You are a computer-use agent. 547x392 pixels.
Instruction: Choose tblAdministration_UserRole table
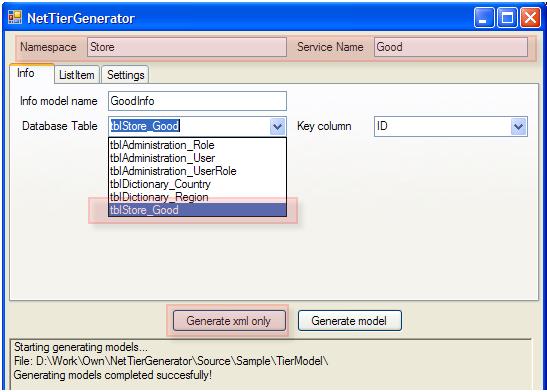(x=197, y=171)
